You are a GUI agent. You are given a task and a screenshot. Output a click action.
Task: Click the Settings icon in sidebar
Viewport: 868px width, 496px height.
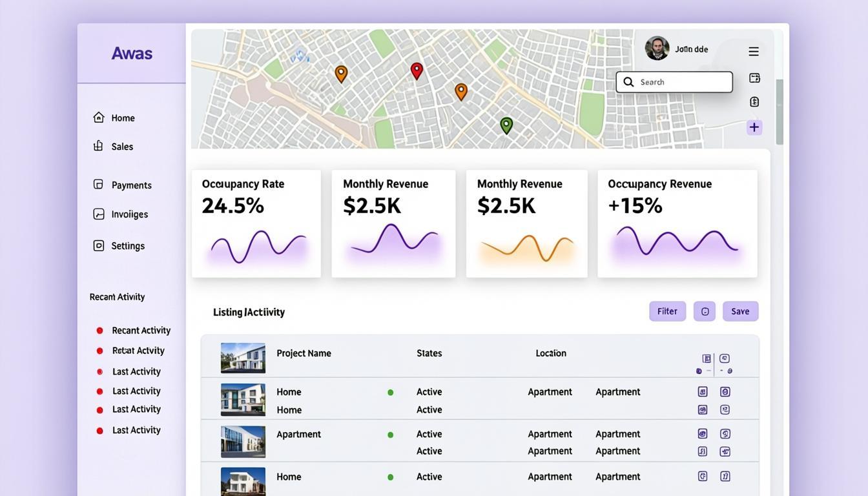click(x=99, y=245)
